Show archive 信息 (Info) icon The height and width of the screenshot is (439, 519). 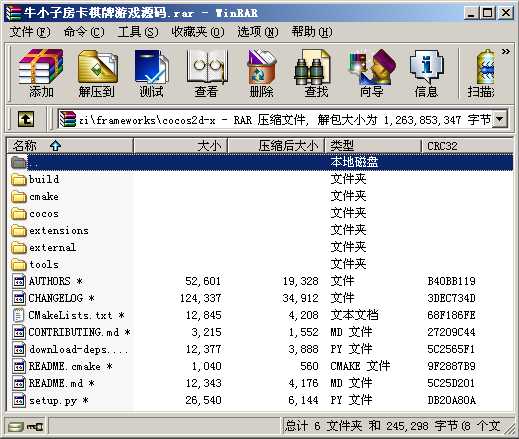(x=426, y=73)
